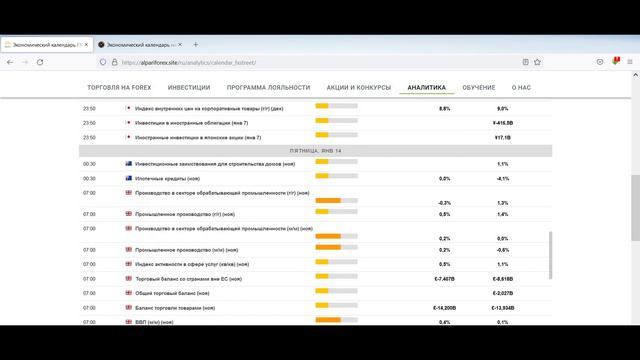Click the page scrollbar up arrow
Screen dimensions: 640x360
tap(636, 75)
